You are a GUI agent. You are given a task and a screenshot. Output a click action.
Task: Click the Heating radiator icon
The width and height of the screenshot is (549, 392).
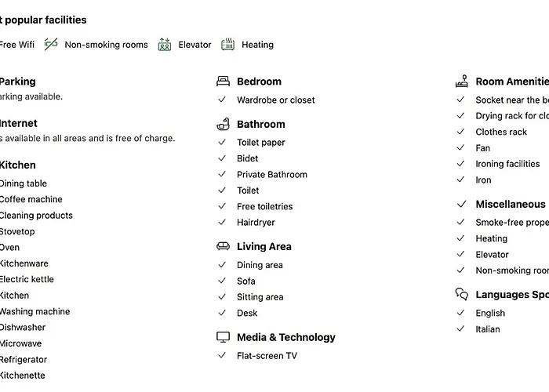pyautogui.click(x=227, y=45)
